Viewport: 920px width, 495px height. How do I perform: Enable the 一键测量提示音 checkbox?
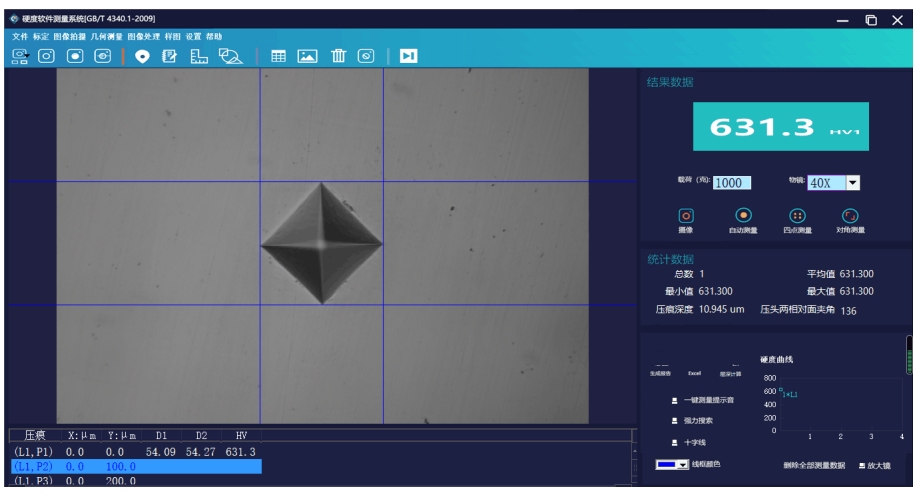[674, 400]
